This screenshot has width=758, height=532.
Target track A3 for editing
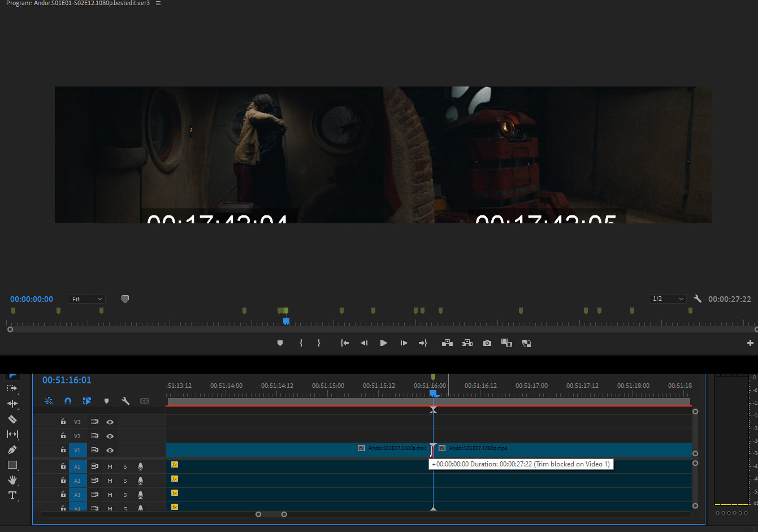[77, 495]
